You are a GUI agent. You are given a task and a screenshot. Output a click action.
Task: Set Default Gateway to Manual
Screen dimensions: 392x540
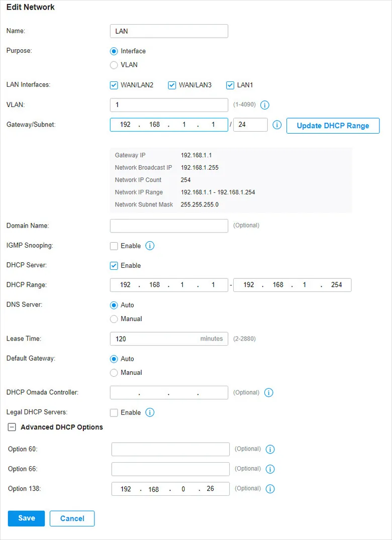[x=114, y=372]
